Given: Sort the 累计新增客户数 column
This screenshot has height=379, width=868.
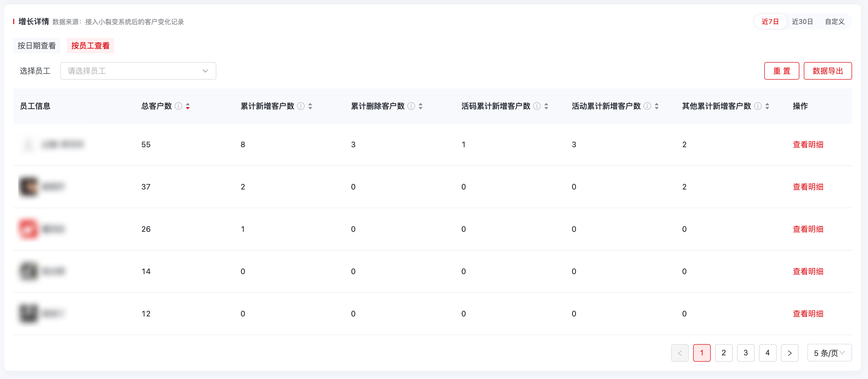Looking at the screenshot, I should tap(310, 106).
